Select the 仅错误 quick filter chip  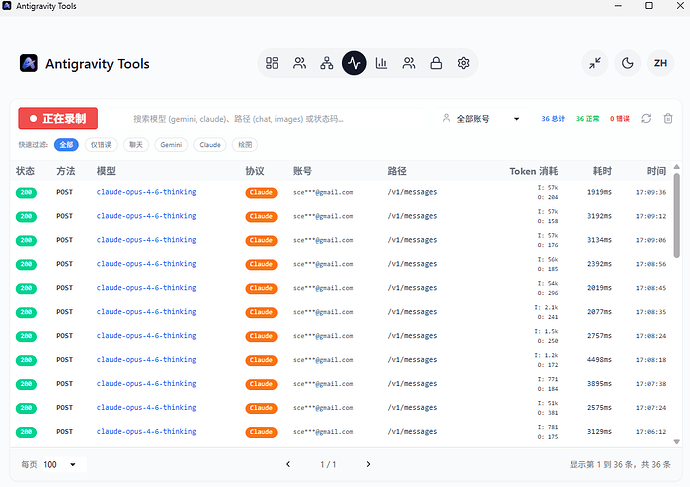point(101,145)
